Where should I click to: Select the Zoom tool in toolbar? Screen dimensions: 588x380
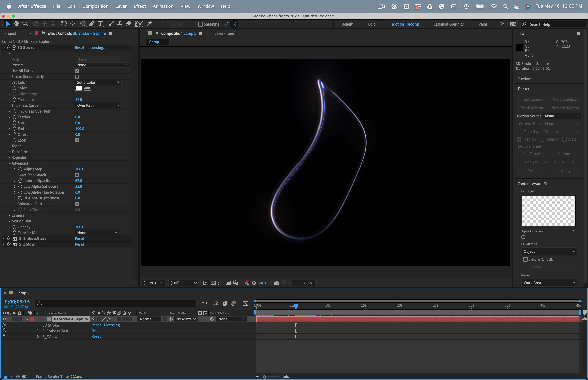pyautogui.click(x=25, y=24)
